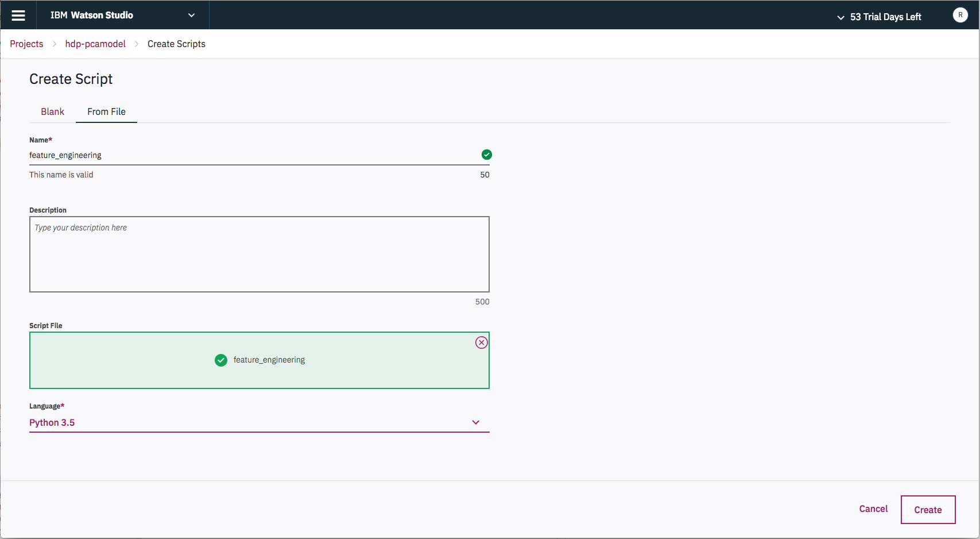Screen dimensions: 980x539
Task: Open the hdp-pcamodel breadcrumb link
Action: pyautogui.click(x=95, y=44)
